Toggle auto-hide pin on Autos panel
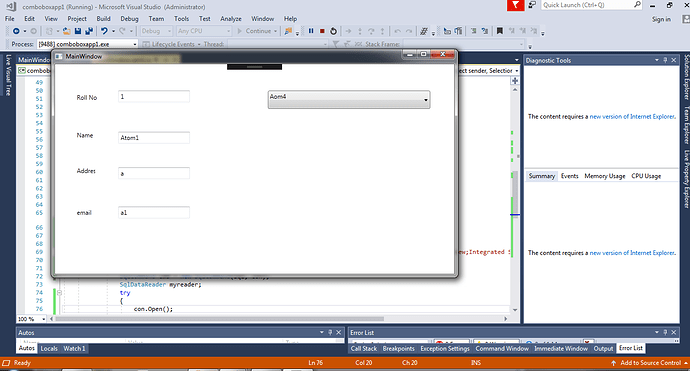 (330, 332)
